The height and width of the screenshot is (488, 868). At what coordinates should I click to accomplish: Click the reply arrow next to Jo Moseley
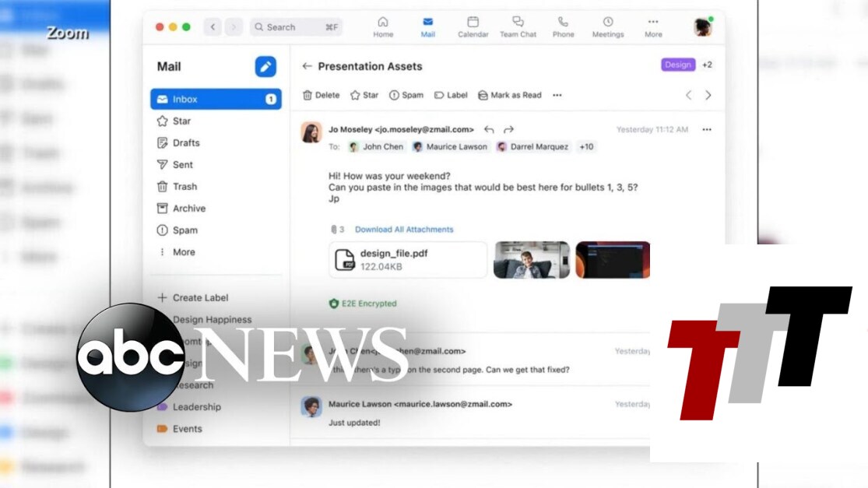tap(489, 129)
